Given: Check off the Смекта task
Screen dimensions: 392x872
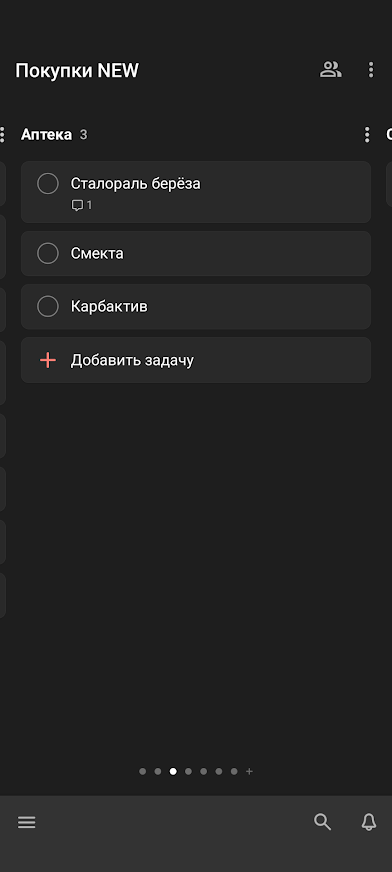Looking at the screenshot, I should coord(48,254).
